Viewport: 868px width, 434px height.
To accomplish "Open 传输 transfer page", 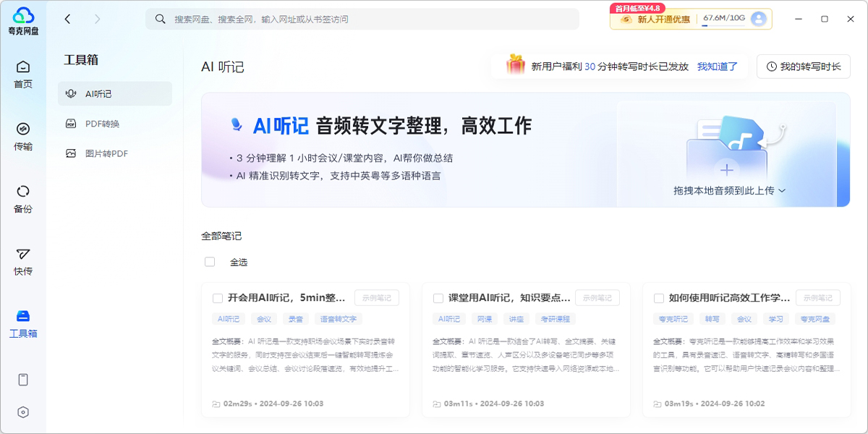I will (23, 137).
